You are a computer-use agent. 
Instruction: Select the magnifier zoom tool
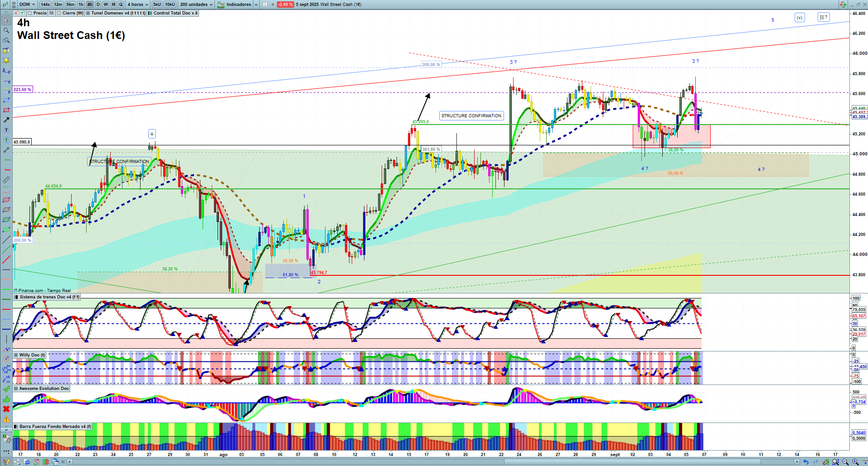[6, 30]
